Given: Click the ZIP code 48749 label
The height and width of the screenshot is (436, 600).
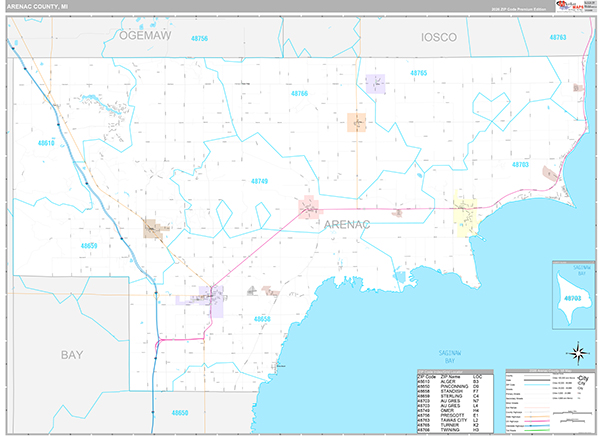Looking at the screenshot, I should point(258,181).
